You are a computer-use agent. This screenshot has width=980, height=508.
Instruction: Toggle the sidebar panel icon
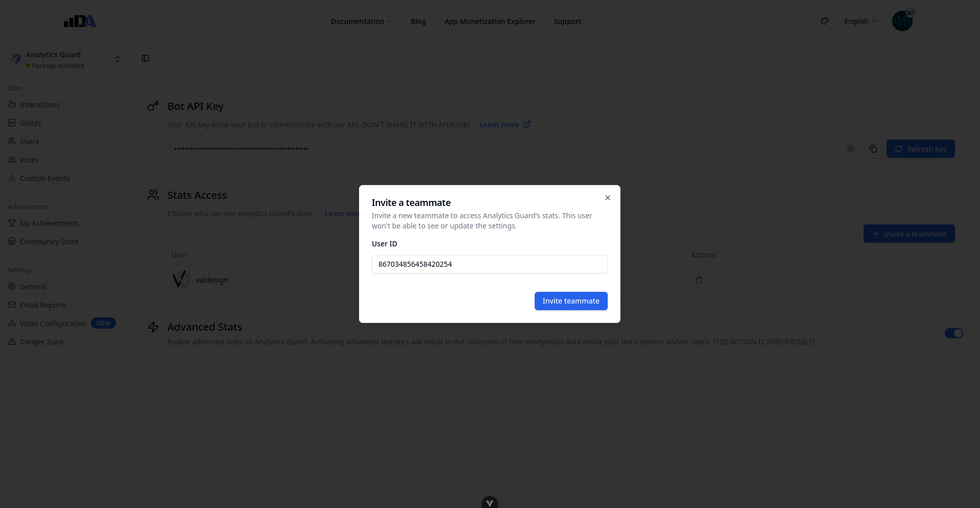[x=146, y=58]
